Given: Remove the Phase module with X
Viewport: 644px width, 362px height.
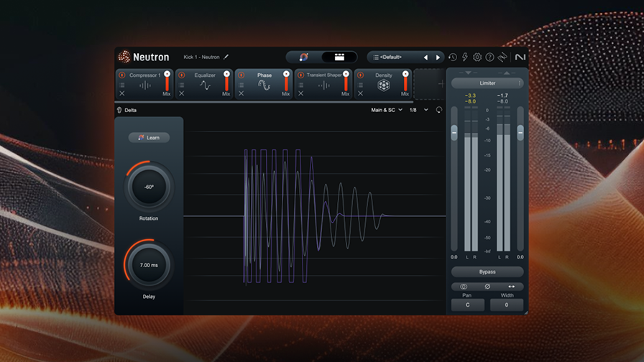Looking at the screenshot, I should (241, 93).
